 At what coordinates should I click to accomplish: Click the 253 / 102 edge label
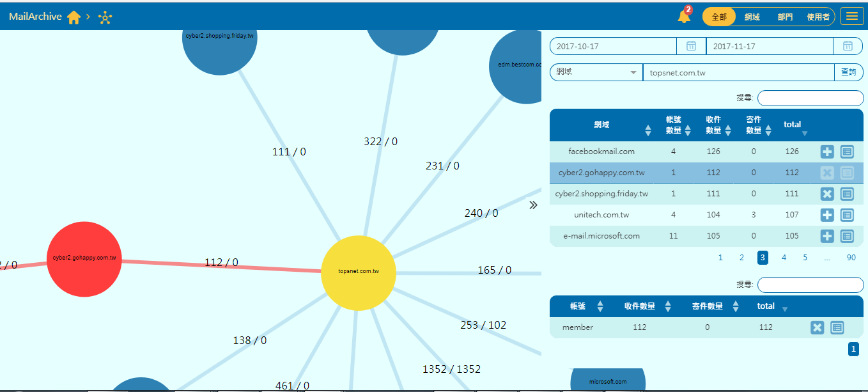pos(483,325)
